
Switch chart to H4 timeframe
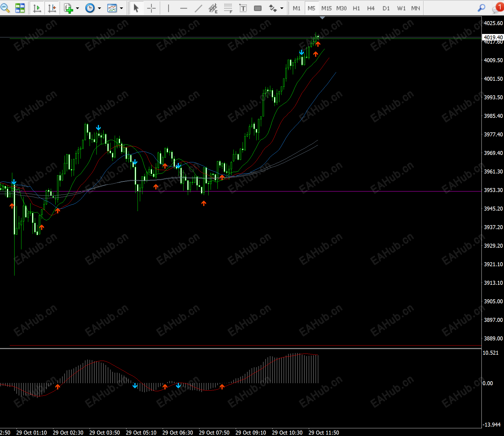click(x=371, y=8)
